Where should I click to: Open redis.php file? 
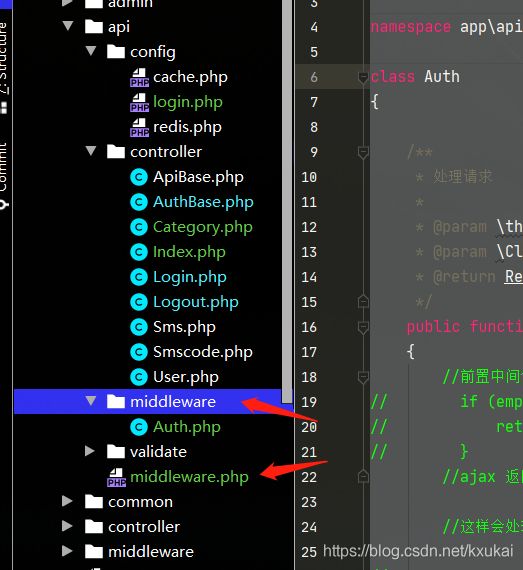point(188,128)
